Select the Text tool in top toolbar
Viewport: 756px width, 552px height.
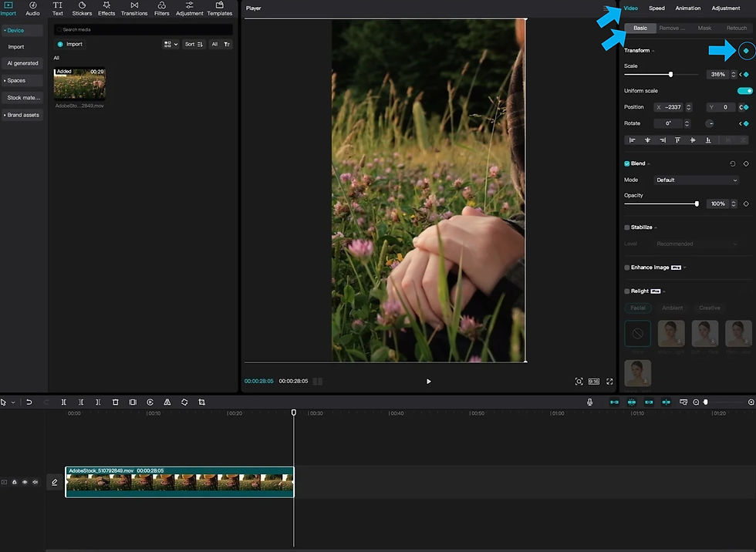(57, 8)
